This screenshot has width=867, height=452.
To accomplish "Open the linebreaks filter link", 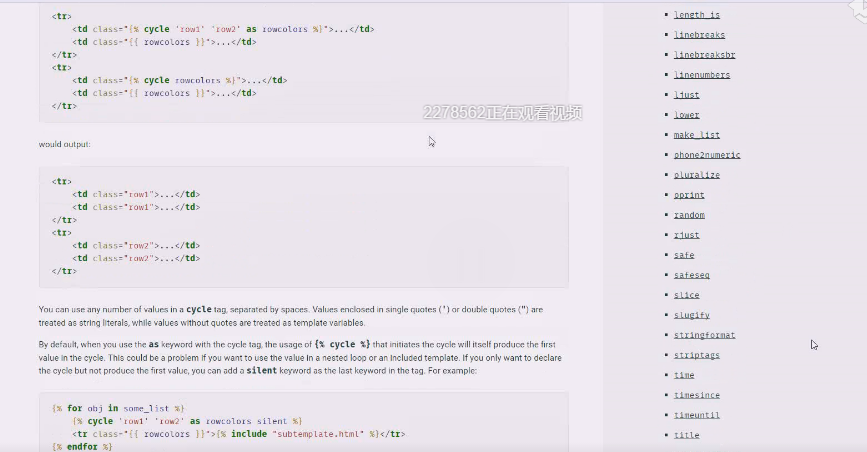I will coord(699,35).
